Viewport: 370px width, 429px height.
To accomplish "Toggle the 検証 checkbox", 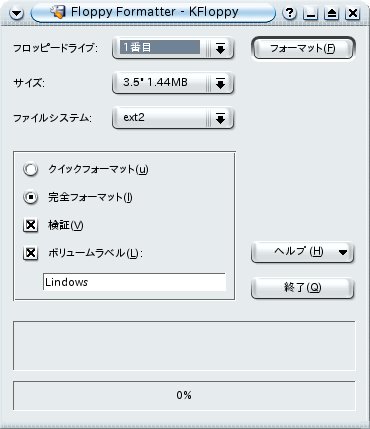I will (31, 225).
